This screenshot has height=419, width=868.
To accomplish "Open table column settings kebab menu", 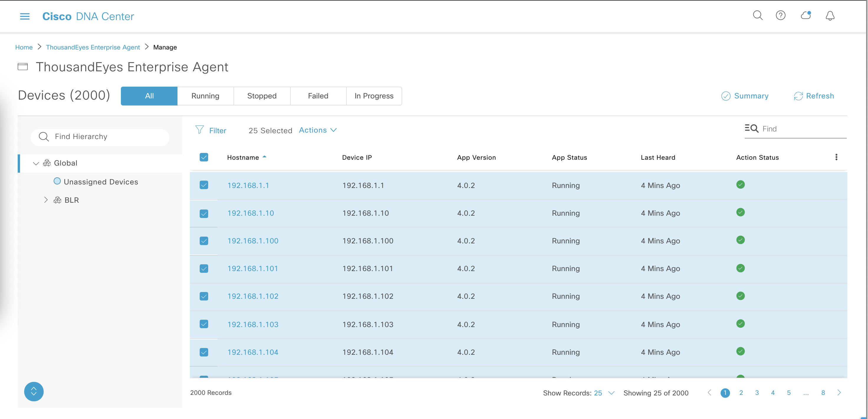I will [x=836, y=157].
